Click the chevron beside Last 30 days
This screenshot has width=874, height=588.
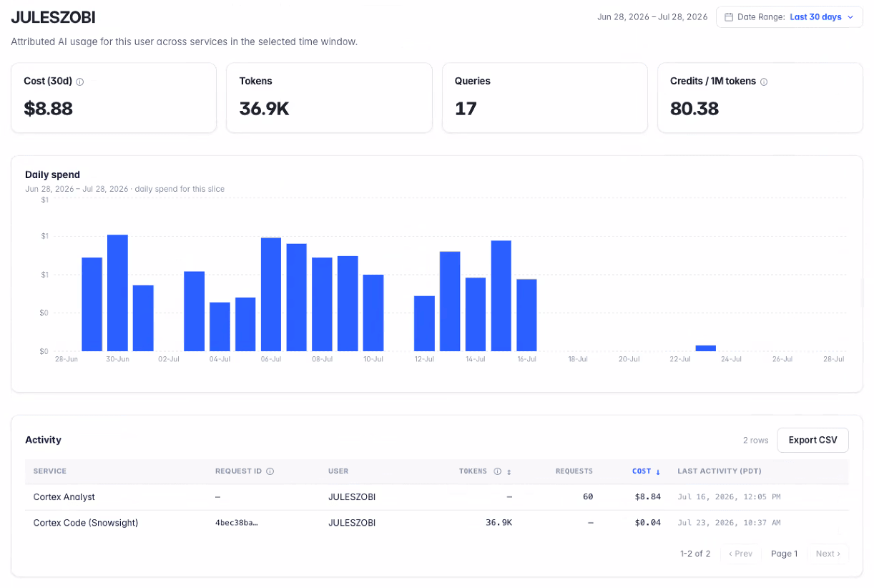850,17
